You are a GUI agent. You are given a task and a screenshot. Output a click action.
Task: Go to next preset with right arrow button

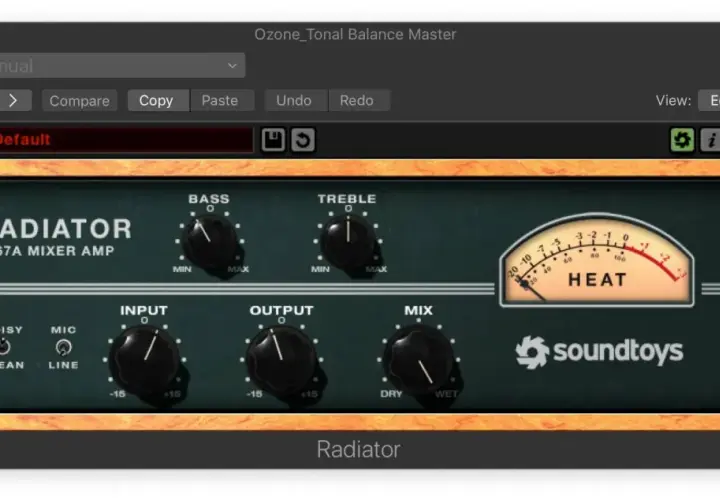[14, 101]
